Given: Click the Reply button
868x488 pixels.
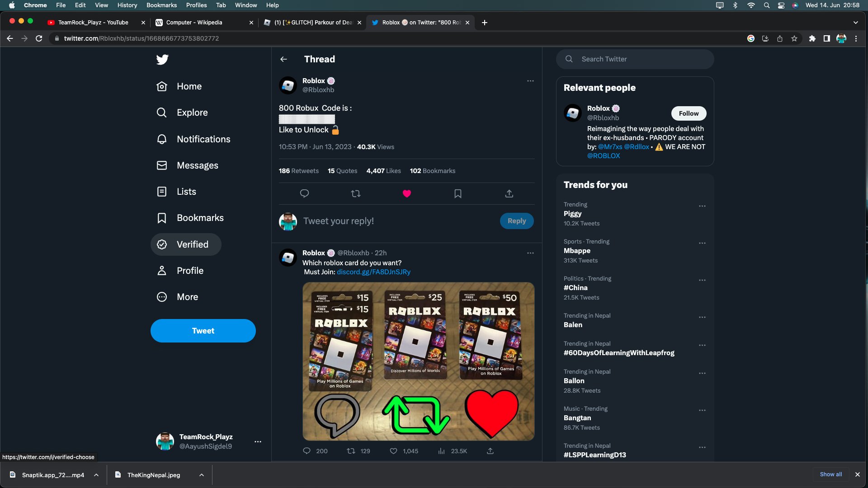Looking at the screenshot, I should pyautogui.click(x=517, y=221).
